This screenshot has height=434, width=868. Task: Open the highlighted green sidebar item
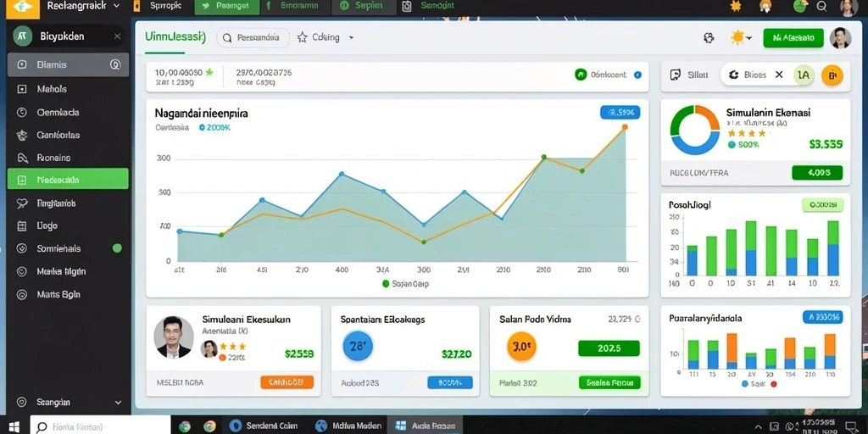[68, 180]
